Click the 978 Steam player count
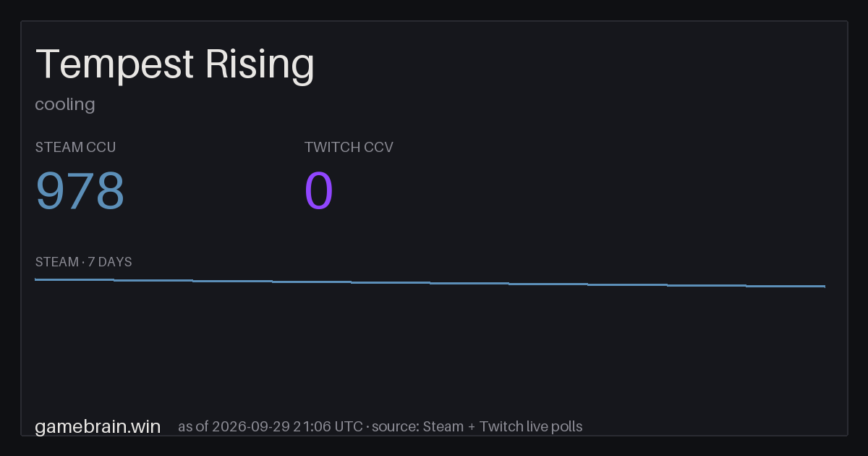Viewport: 868px width, 456px height. pyautogui.click(x=80, y=191)
